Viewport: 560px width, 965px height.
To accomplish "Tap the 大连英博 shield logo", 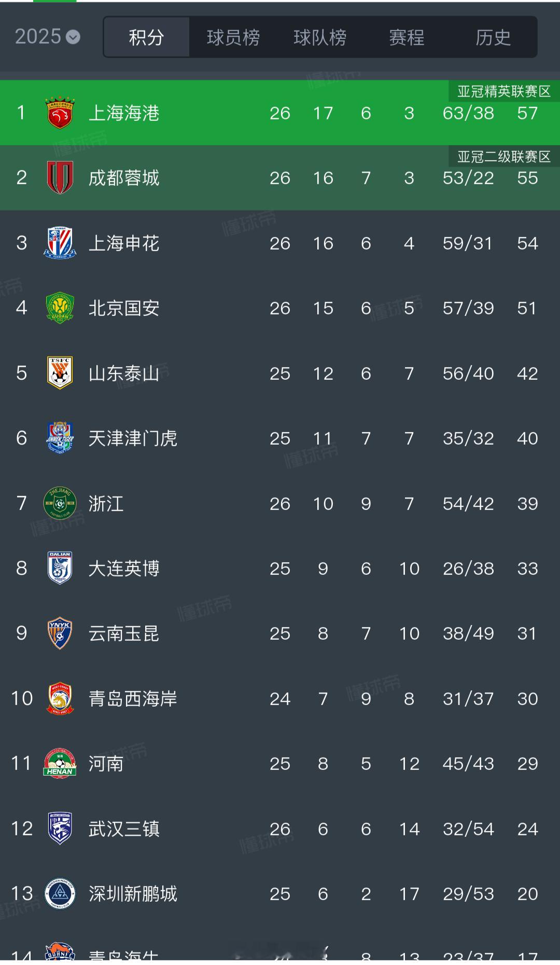I will 60,568.
